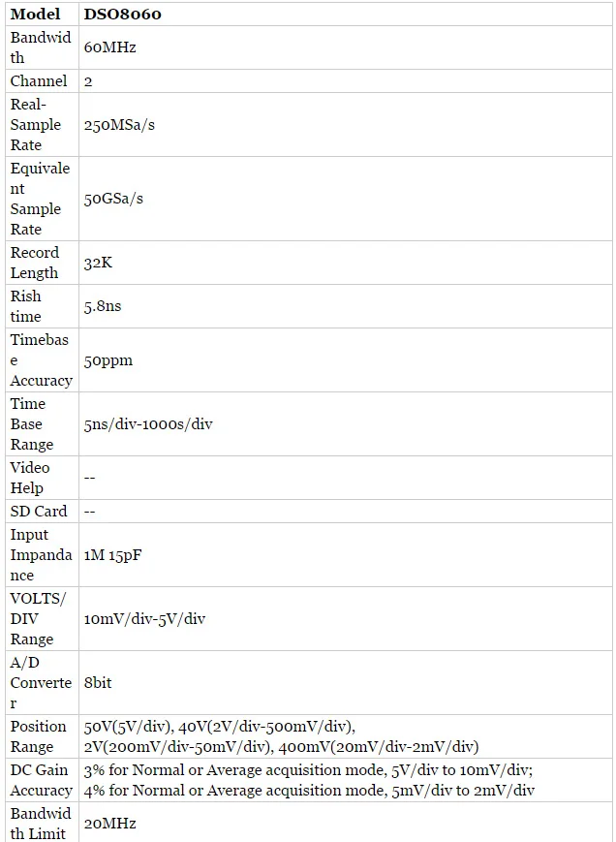Select the 60MHz bandwidth value
Screen dimensions: 616x842
pos(110,47)
